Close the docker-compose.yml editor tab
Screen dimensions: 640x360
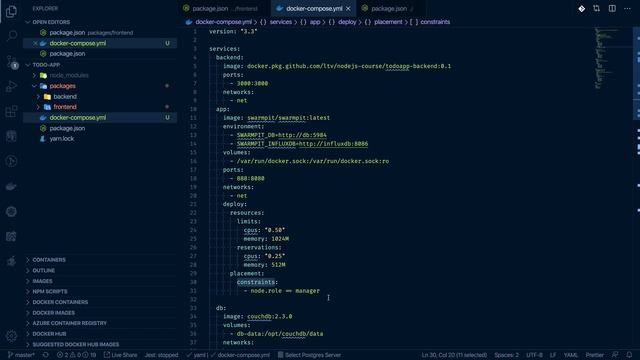[348, 8]
